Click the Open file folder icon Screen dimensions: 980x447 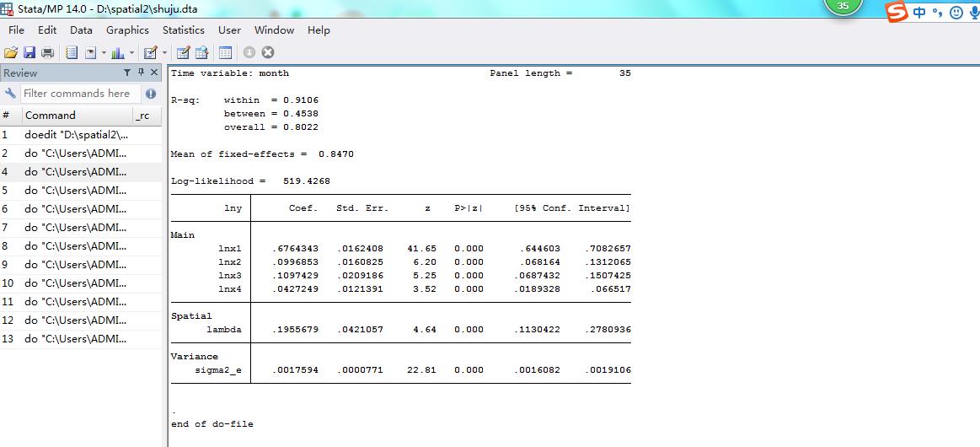pos(11,52)
